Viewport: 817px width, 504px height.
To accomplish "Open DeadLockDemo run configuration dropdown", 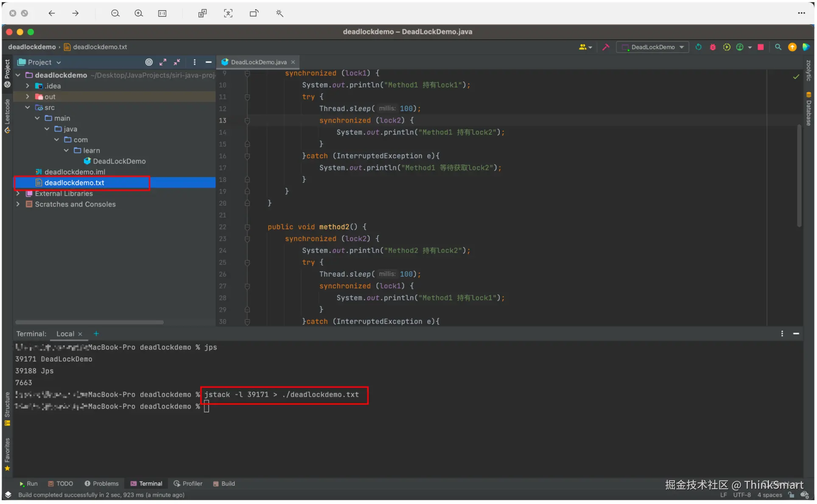I will tap(652, 47).
